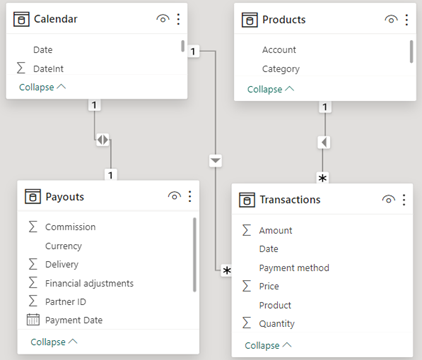Collapse the Transactions table card
The width and height of the screenshot is (422, 360).
point(268,346)
